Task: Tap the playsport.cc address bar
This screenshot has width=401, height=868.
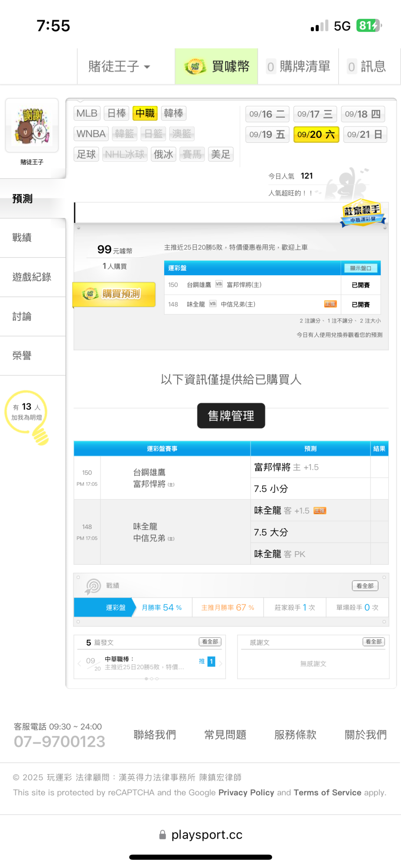Action: click(x=201, y=835)
